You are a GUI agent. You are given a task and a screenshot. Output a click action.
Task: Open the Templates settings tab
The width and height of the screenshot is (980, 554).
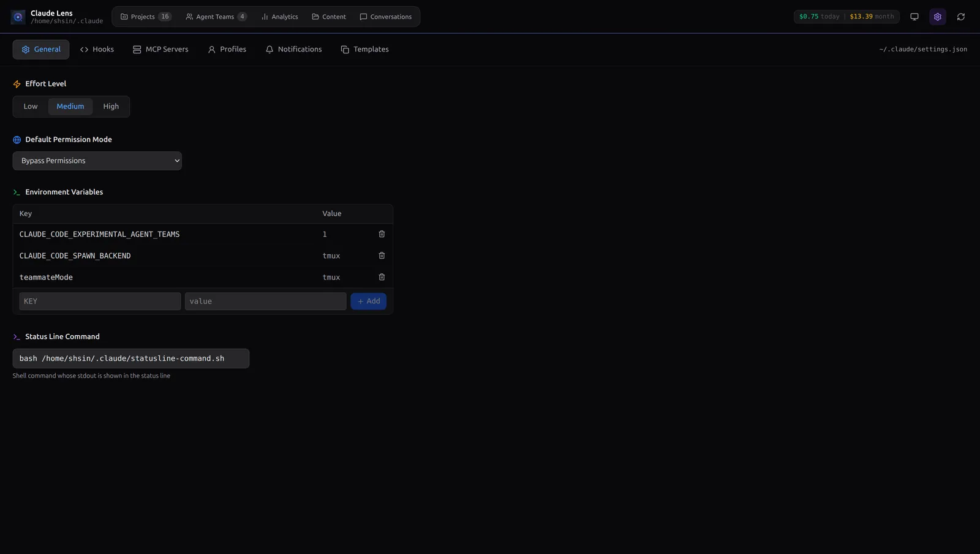tap(364, 50)
